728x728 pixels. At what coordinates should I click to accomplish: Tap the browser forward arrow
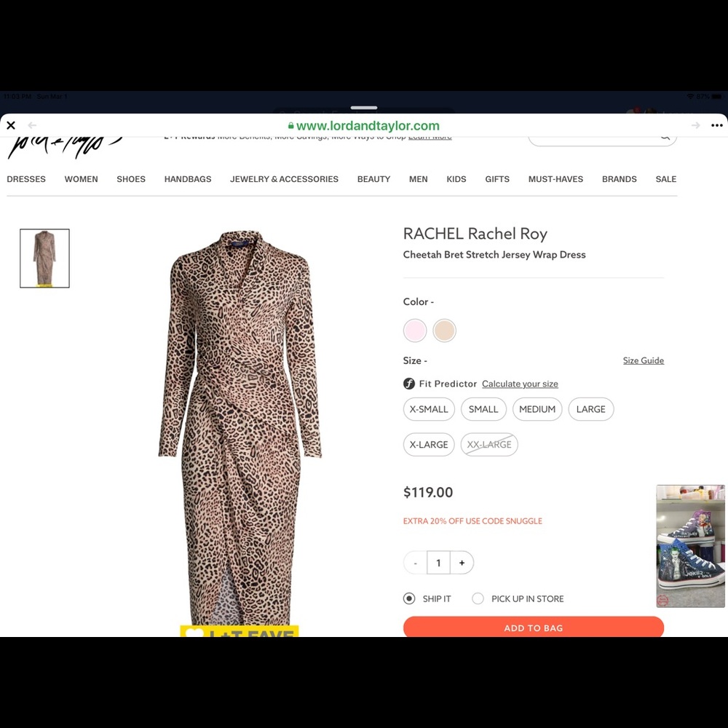tap(695, 125)
